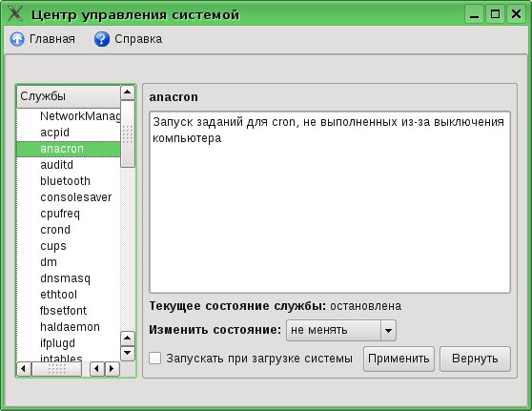Click the Вернуть button
Viewport: 532px width, 411px height.
click(x=475, y=359)
